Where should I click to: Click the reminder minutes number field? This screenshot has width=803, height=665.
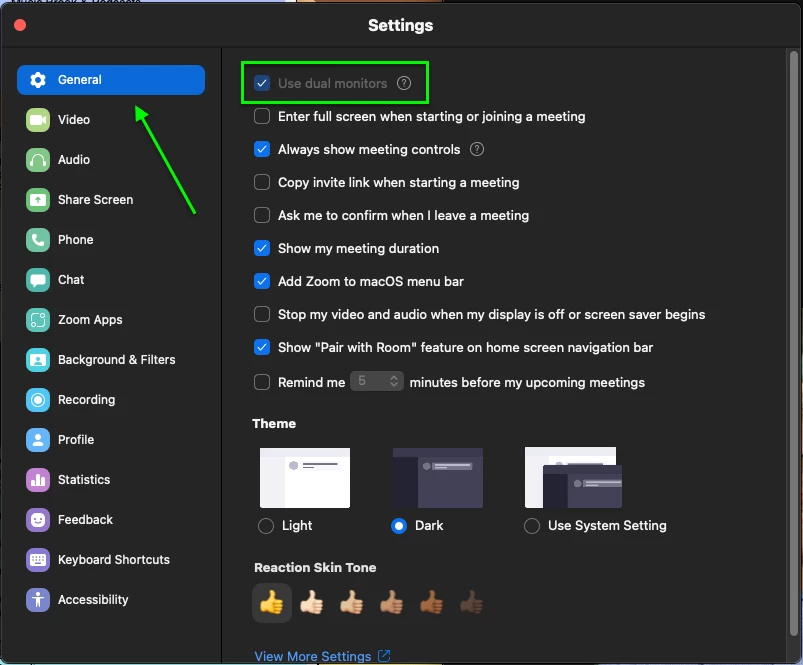[x=377, y=381]
